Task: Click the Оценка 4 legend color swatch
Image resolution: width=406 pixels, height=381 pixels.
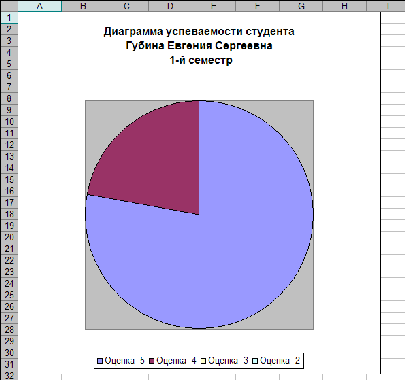Action: click(x=152, y=361)
